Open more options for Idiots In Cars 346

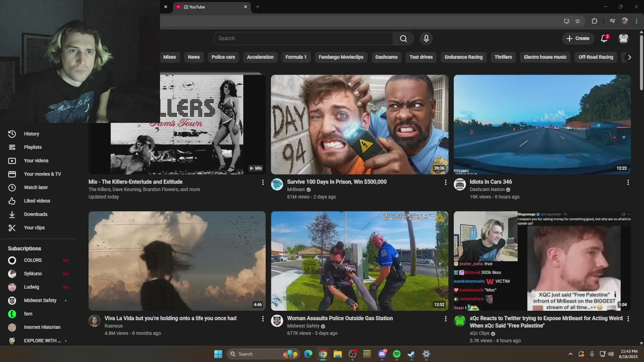[x=628, y=183]
